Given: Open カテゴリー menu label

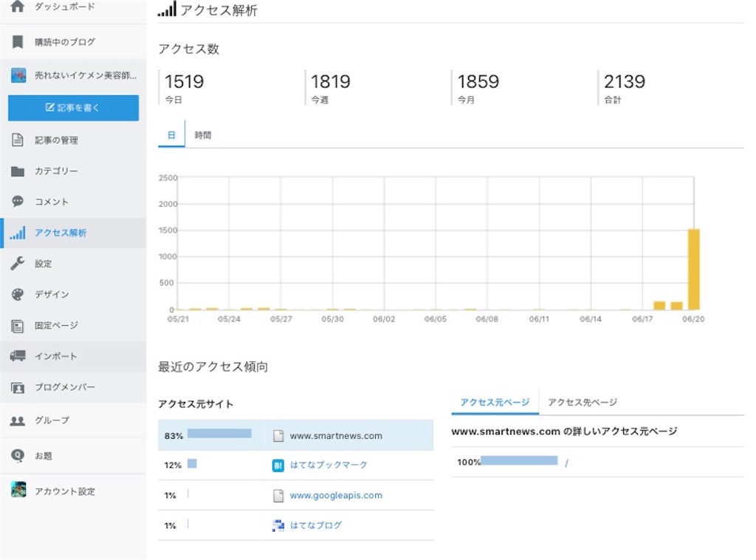Looking at the screenshot, I should point(56,171).
